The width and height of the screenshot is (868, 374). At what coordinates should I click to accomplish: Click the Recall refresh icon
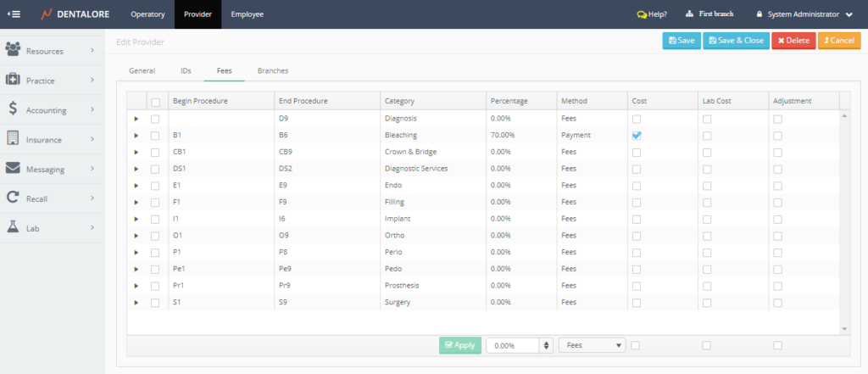pyautogui.click(x=13, y=198)
